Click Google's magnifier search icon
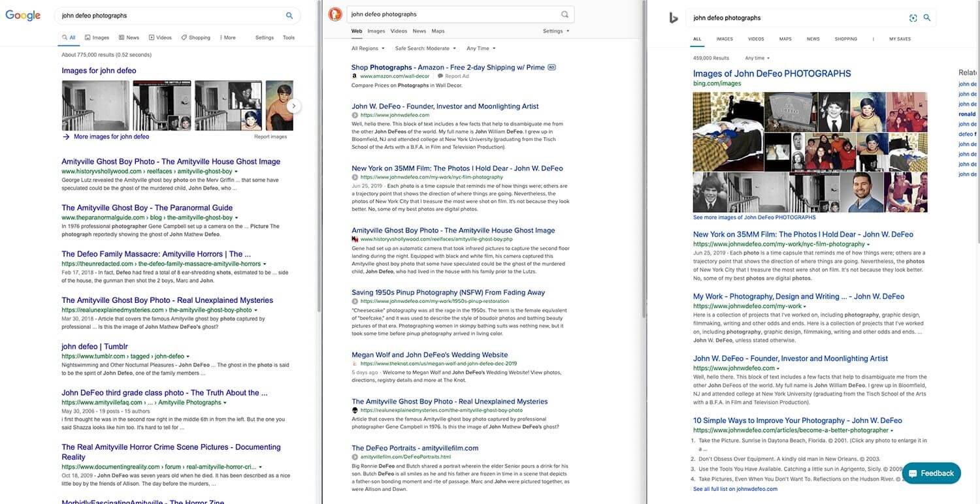Screen dimensions: 980x504 point(289,16)
